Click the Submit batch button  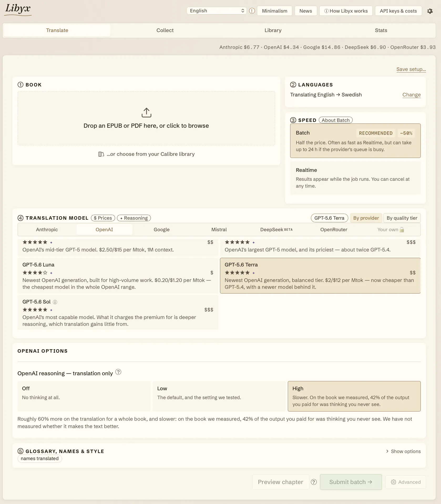tap(351, 482)
